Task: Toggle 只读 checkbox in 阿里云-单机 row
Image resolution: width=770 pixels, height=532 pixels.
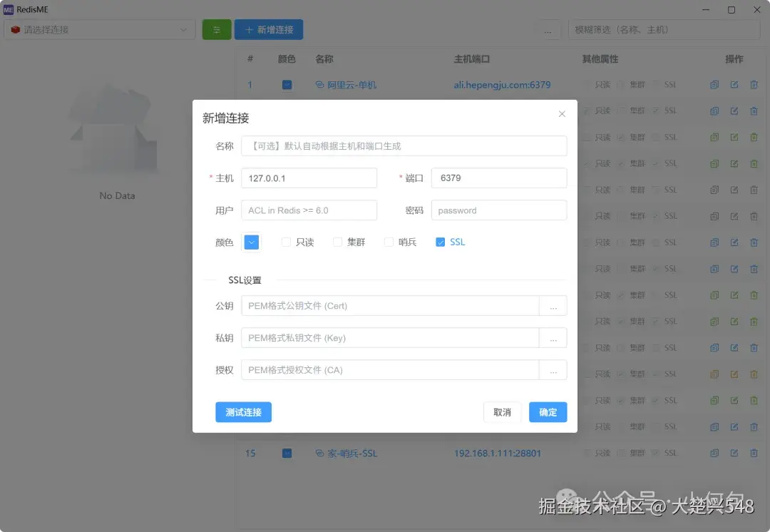Action: tap(586, 84)
